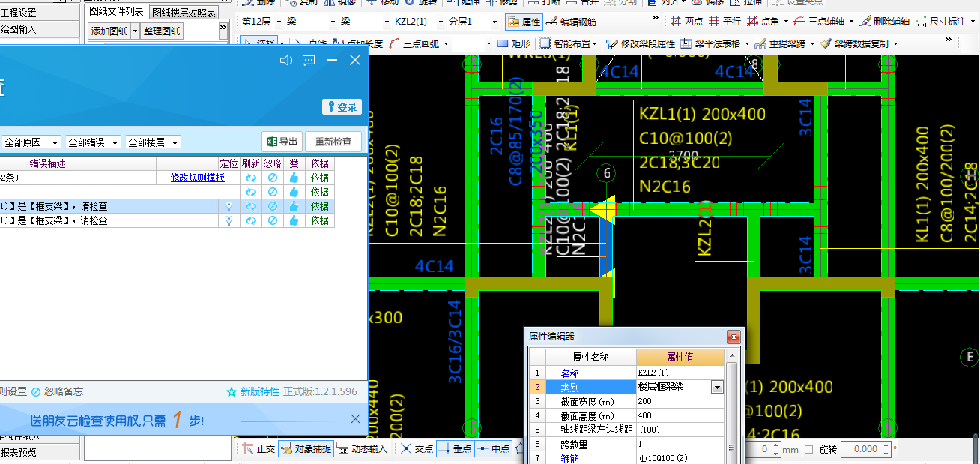Like thumbs-up on the last error row

(x=294, y=220)
